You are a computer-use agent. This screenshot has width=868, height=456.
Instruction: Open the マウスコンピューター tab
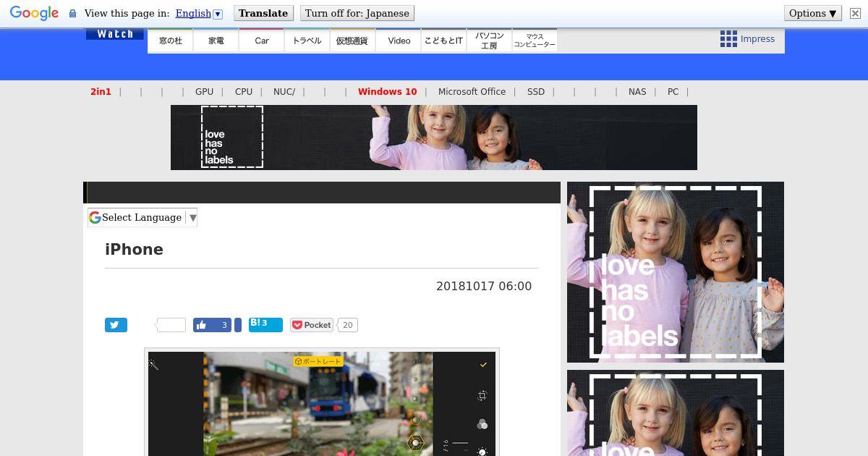[x=535, y=41]
